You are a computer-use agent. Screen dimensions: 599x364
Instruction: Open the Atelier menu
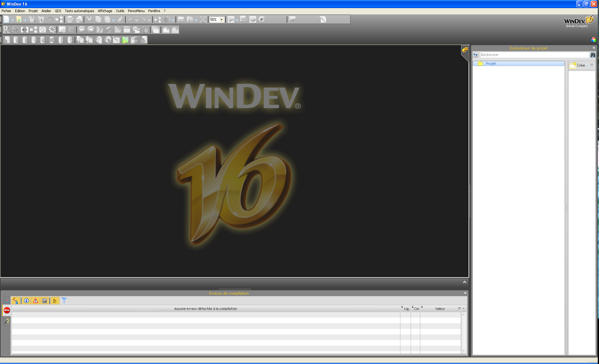tap(46, 11)
